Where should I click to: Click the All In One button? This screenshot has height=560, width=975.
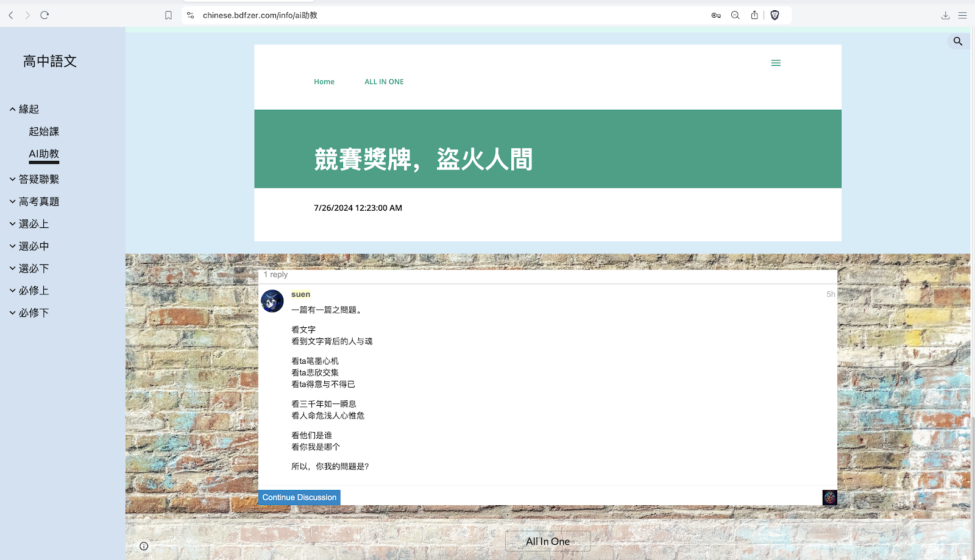coord(547,541)
